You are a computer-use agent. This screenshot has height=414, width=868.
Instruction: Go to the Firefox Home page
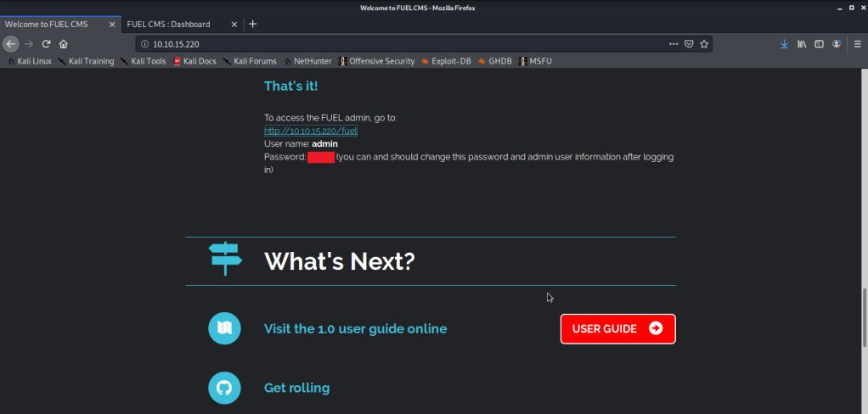coord(63,43)
